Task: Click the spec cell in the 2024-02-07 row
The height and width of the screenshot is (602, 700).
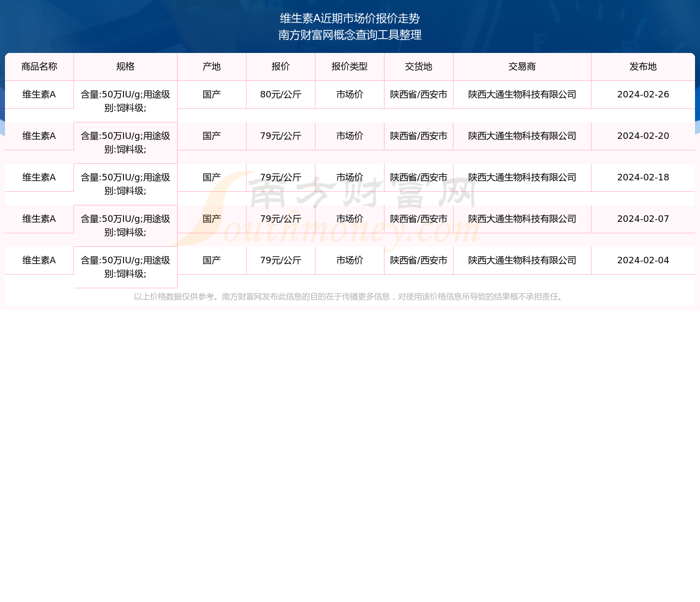Action: point(125,226)
